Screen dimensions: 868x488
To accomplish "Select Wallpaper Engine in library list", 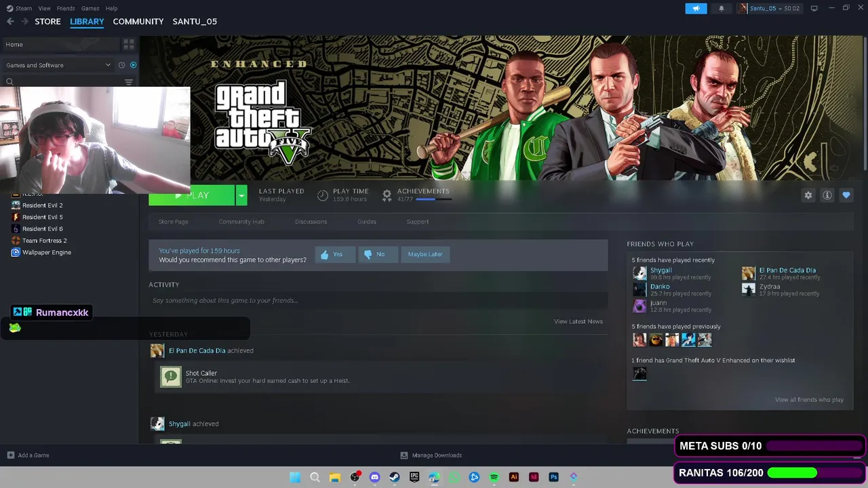I will [x=46, y=252].
